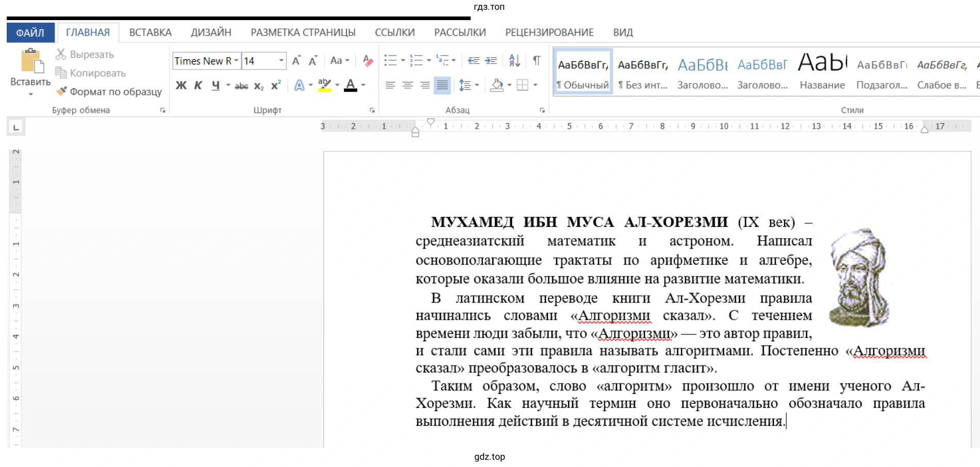Toggle subscript (x₂) formatting
This screenshot has width=980, height=467.
(259, 86)
